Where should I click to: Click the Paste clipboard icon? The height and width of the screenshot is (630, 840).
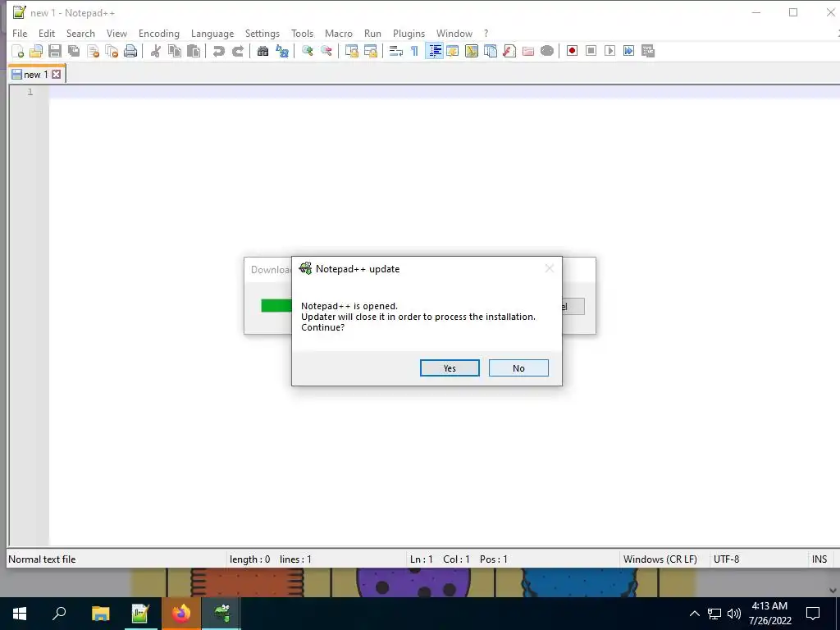click(194, 51)
